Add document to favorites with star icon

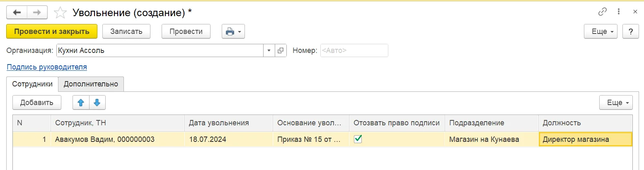[60, 13]
